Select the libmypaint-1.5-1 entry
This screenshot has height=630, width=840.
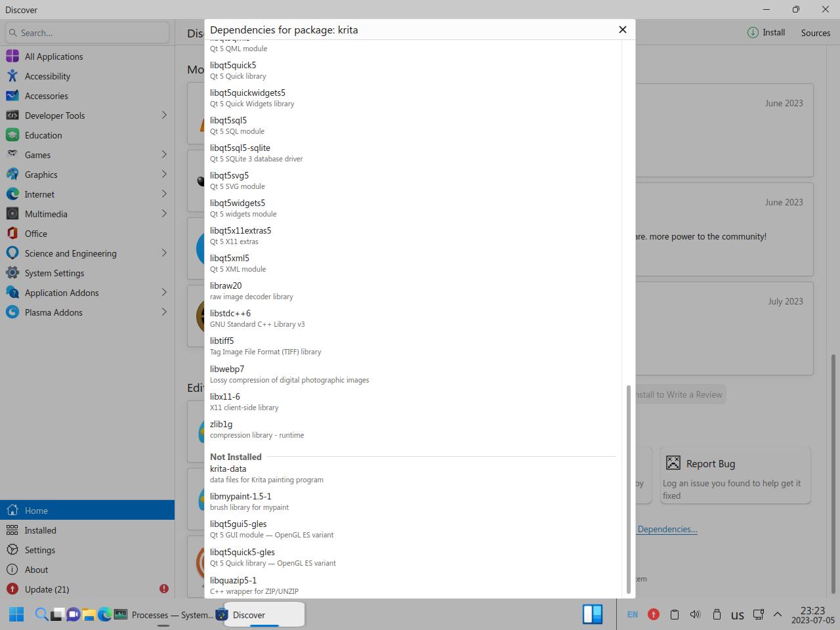413,501
